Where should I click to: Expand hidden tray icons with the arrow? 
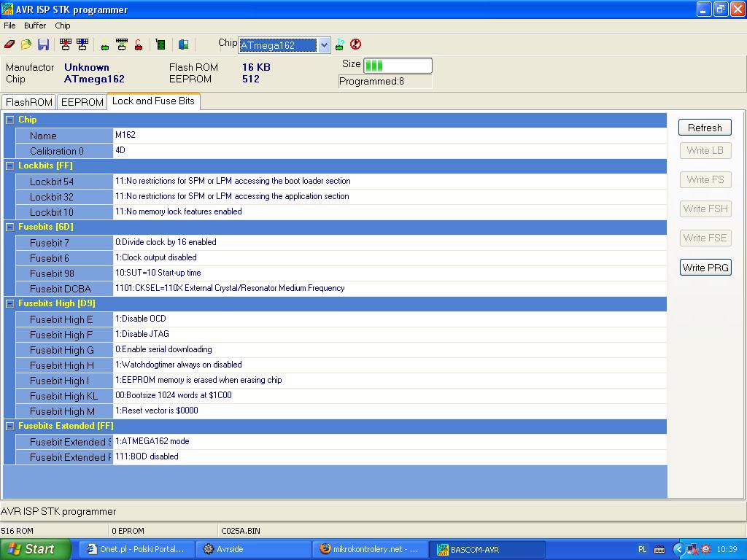pyautogui.click(x=678, y=550)
